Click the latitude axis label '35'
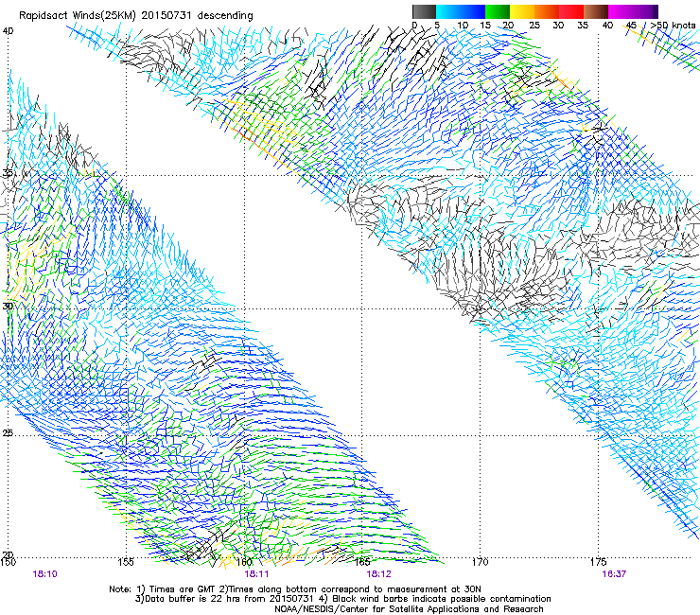This screenshot has height=615, width=700. pyautogui.click(x=8, y=173)
